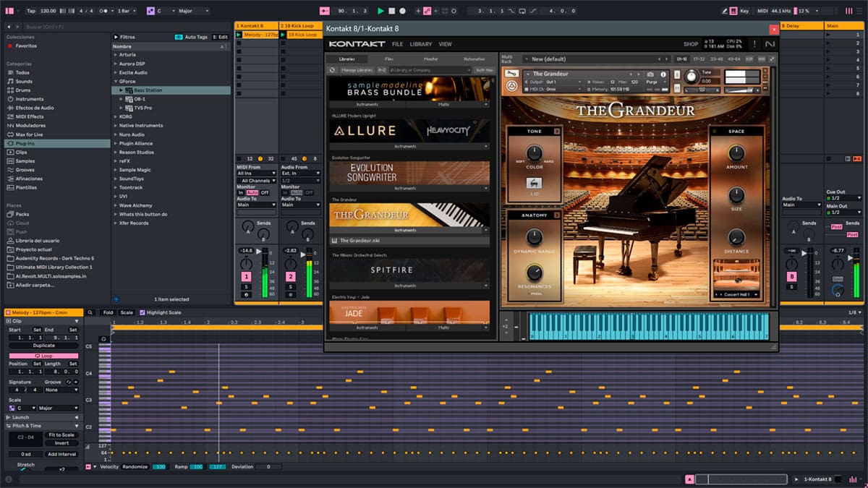Activate track 2 pink number button
Viewport: 868px width, 488px height.
pyautogui.click(x=290, y=277)
